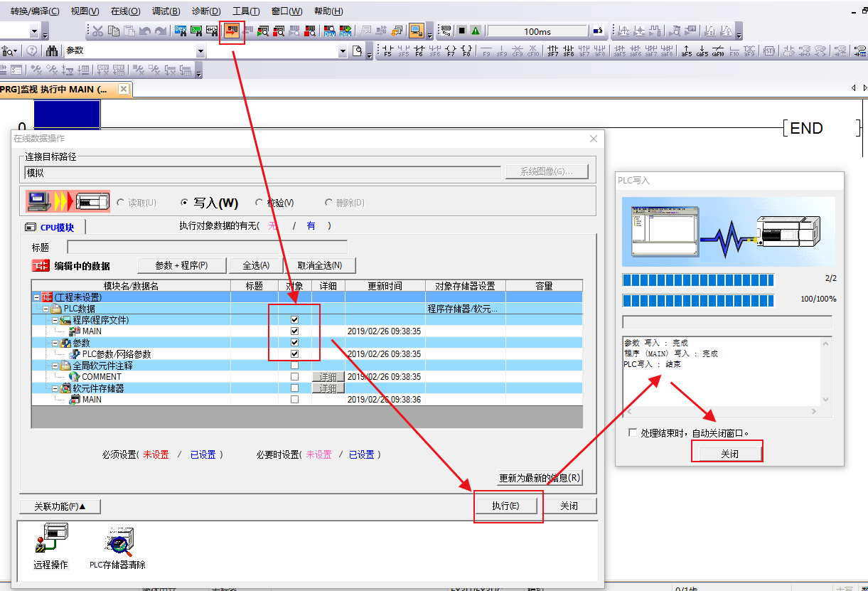
Task: Click the 2/2 progress bar in PLC写入
Action: pyautogui.click(x=698, y=280)
